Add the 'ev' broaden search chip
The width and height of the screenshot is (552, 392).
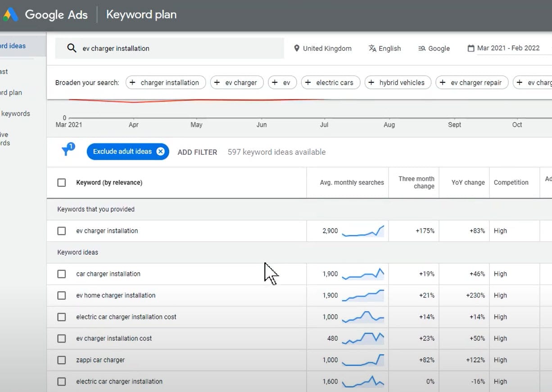pyautogui.click(x=282, y=83)
